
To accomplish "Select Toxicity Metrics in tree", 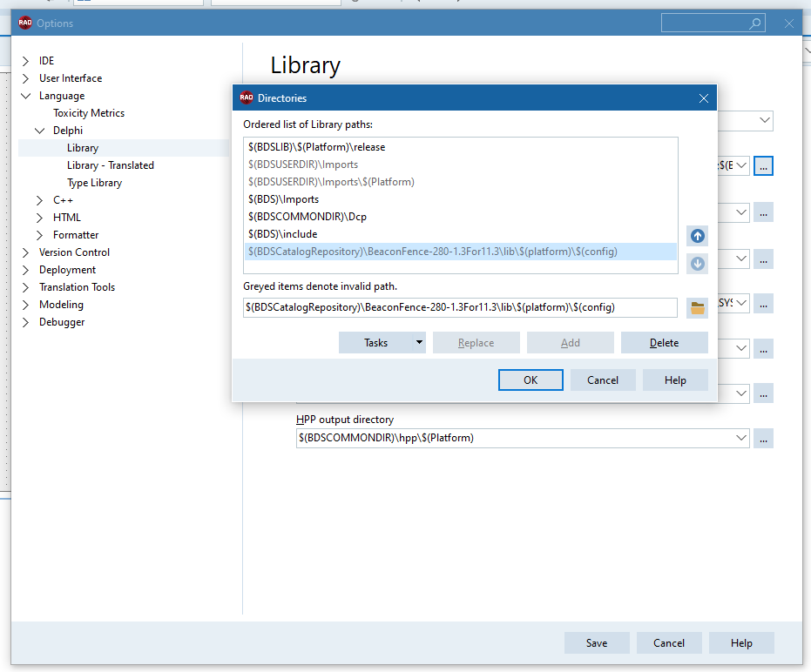I will tap(89, 113).
